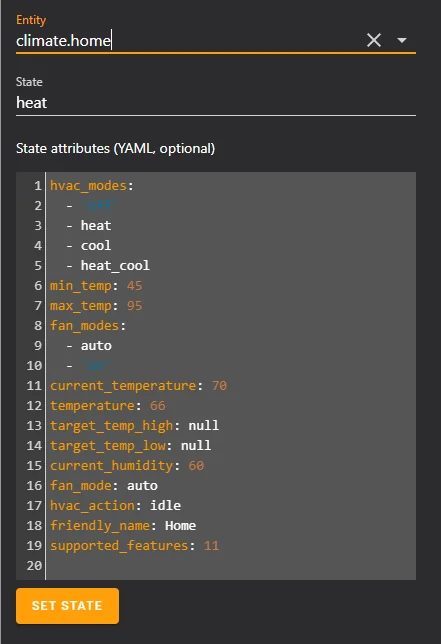Click target_temp_high null value
Screen dimensions: 441x644
[x=204, y=426]
